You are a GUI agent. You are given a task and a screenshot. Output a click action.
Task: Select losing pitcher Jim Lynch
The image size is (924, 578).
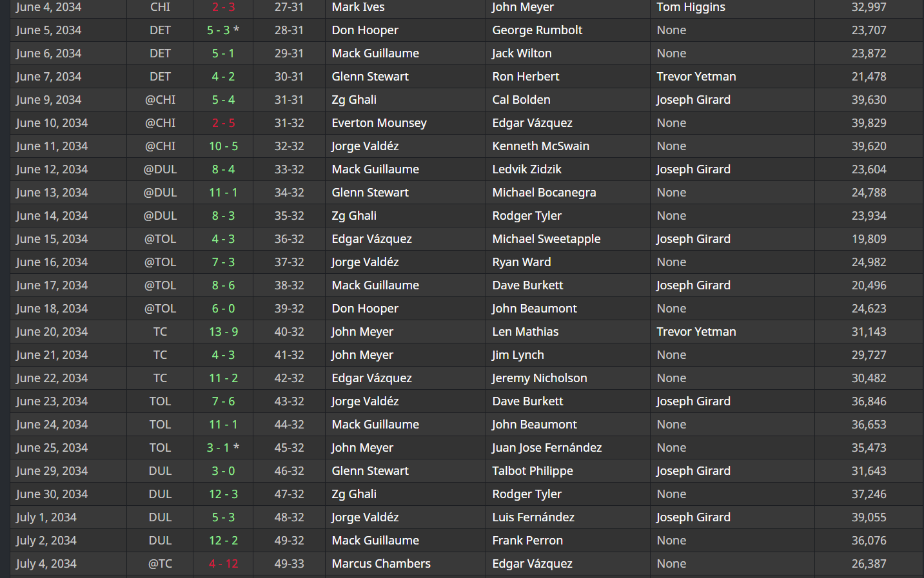point(518,355)
